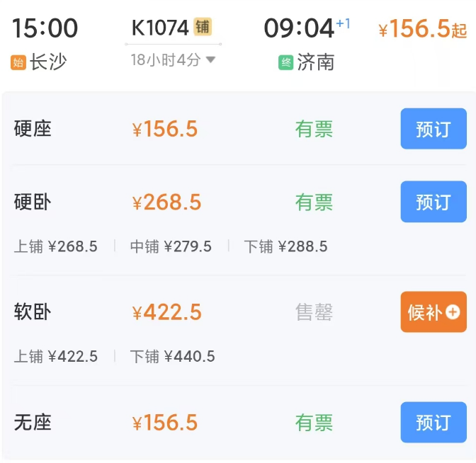
Task: Tap the 软卧 售罄 sold-out status
Action: click(314, 312)
